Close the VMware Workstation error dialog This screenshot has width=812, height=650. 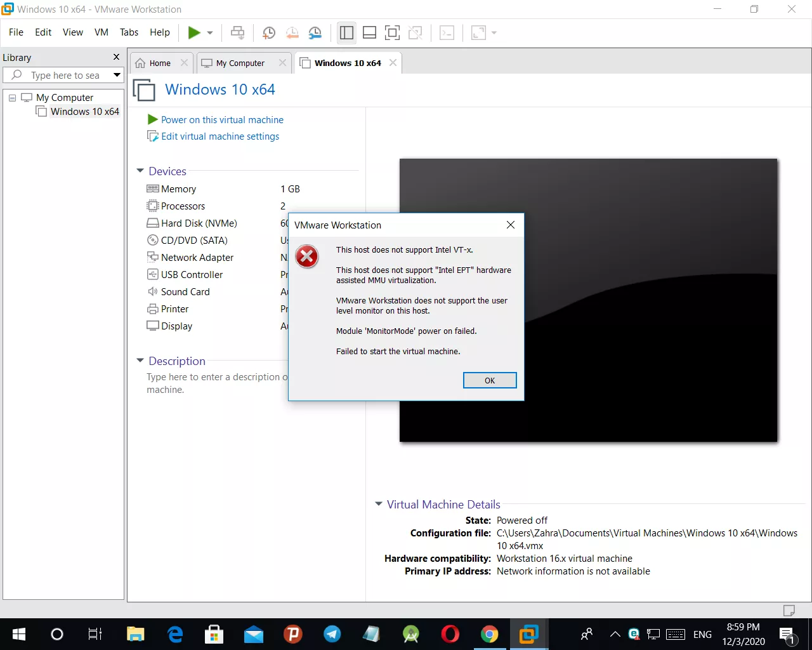(511, 225)
